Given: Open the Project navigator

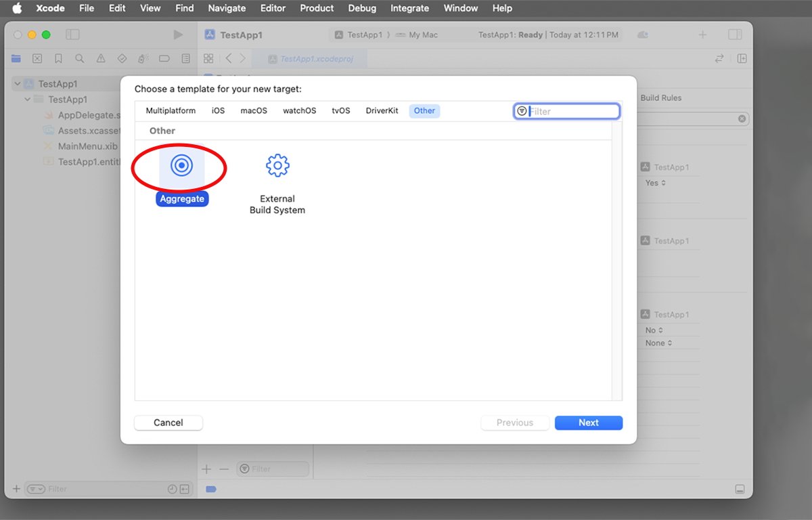Looking at the screenshot, I should (x=16, y=58).
